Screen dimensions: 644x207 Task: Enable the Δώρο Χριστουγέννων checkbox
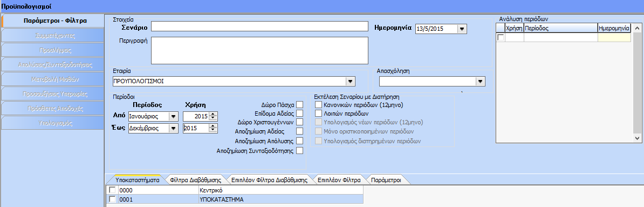pos(300,122)
